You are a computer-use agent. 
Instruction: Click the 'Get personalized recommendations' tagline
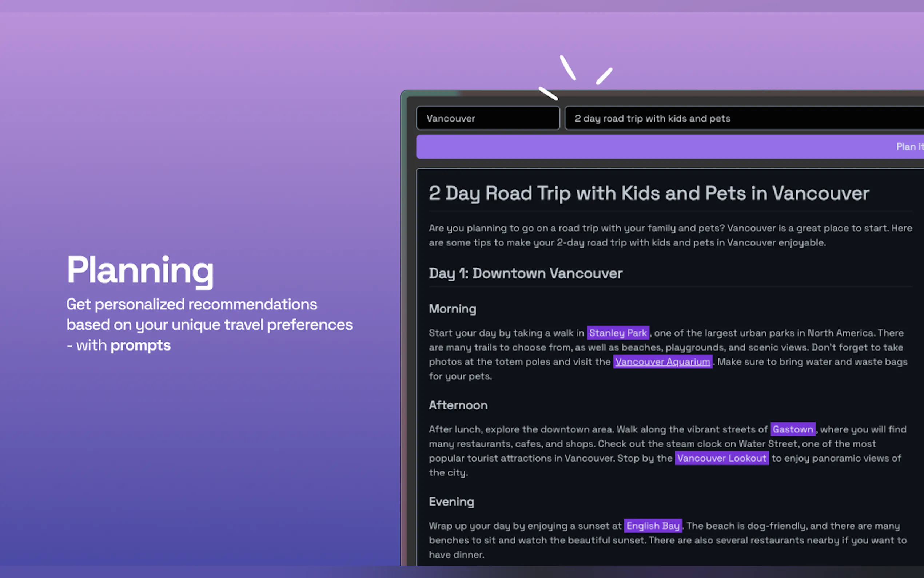pyautogui.click(x=209, y=314)
